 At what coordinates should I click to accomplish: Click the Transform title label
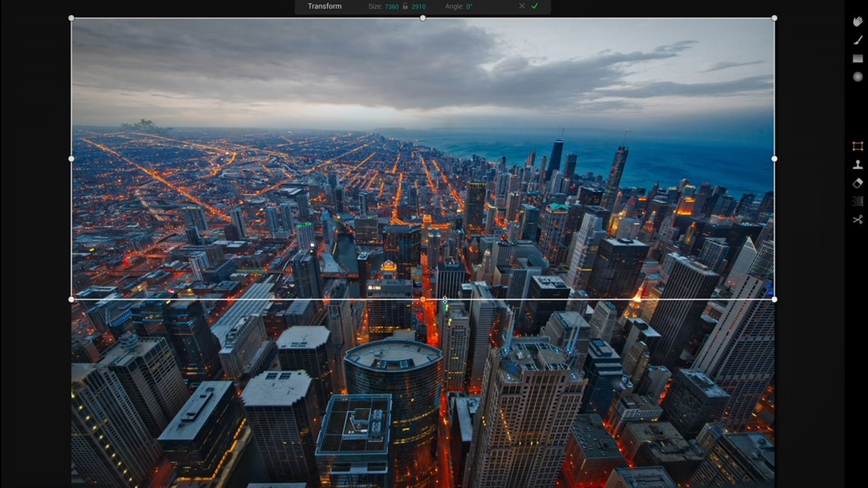(x=324, y=6)
